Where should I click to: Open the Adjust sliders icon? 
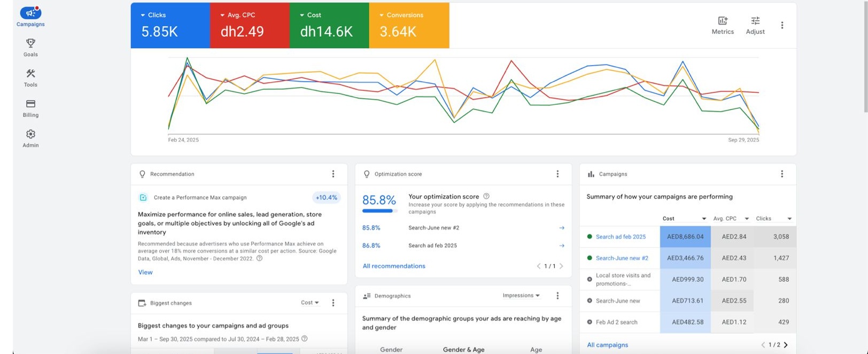[755, 21]
